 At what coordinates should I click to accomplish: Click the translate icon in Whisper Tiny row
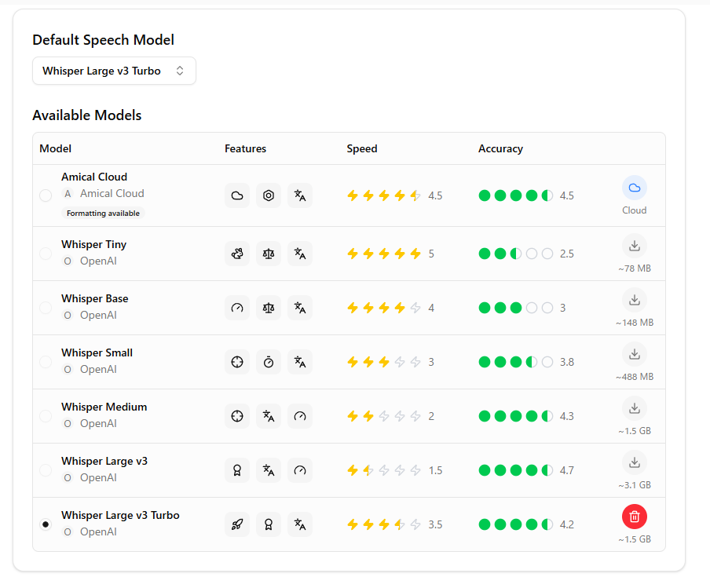click(x=300, y=254)
